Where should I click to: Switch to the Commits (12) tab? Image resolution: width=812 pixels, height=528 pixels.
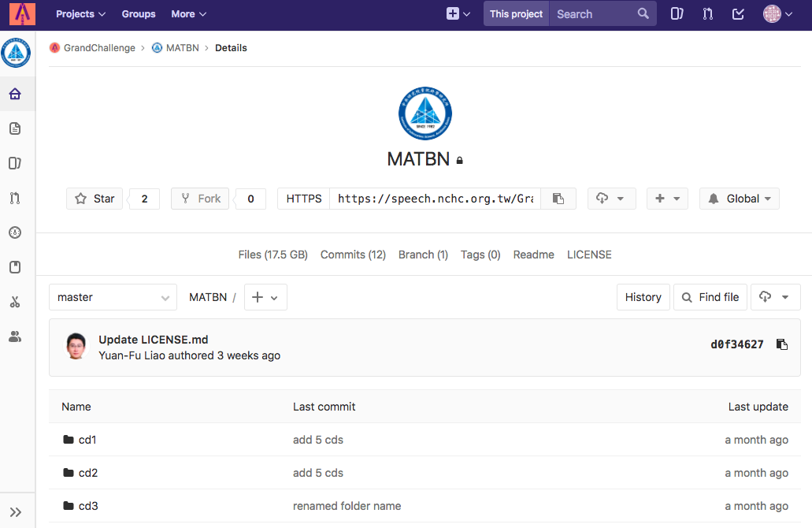click(353, 255)
